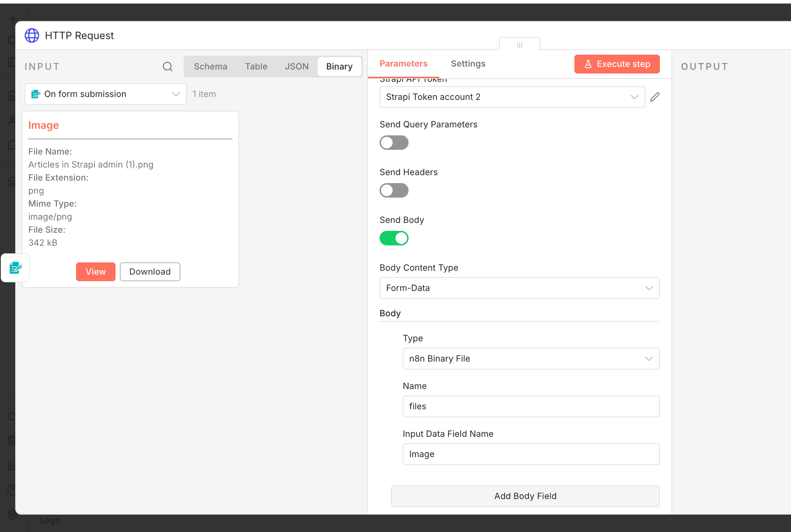Open the n8n Binary File type dropdown
The height and width of the screenshot is (532, 791).
click(531, 359)
